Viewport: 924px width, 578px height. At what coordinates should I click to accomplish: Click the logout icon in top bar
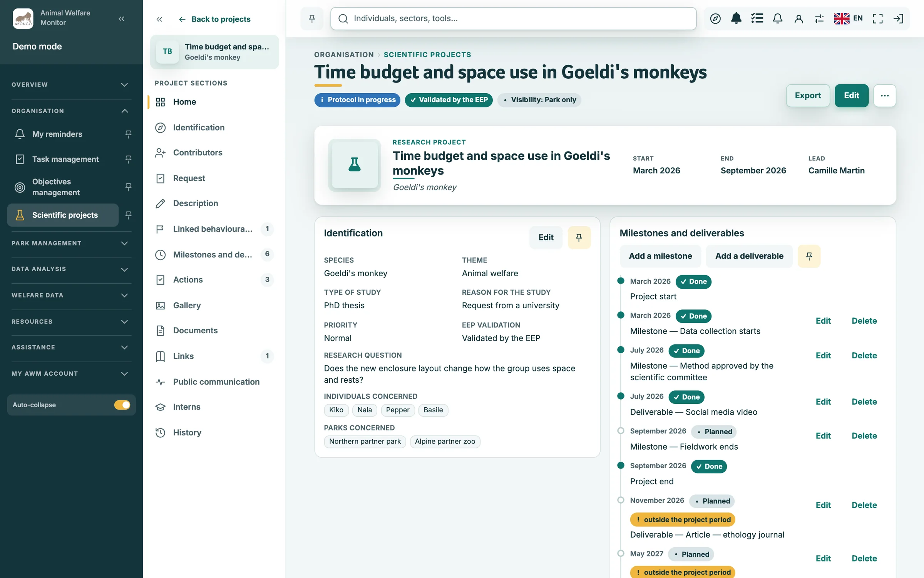pyautogui.click(x=898, y=18)
